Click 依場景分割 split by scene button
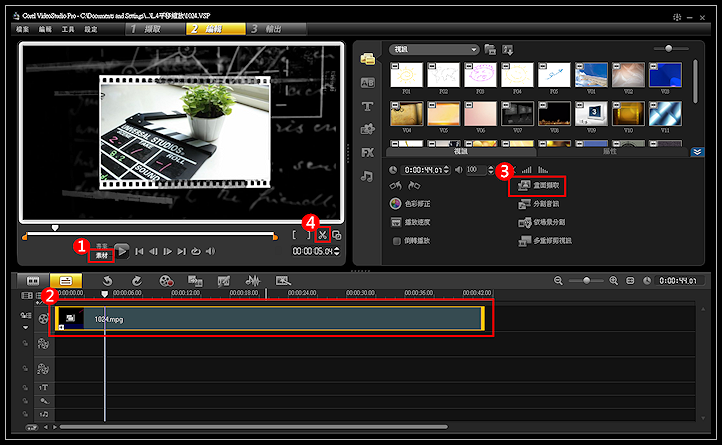This screenshot has height=445, width=722. (x=541, y=222)
